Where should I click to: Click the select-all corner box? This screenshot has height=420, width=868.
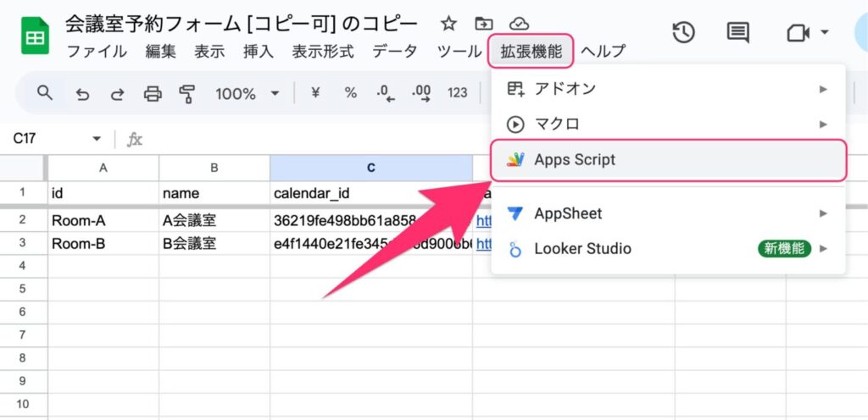click(23, 168)
